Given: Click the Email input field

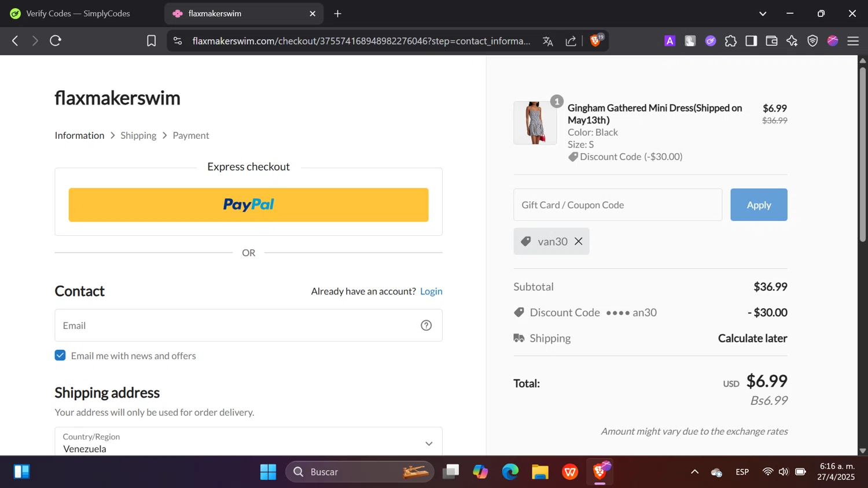Looking at the screenshot, I should tap(248, 325).
